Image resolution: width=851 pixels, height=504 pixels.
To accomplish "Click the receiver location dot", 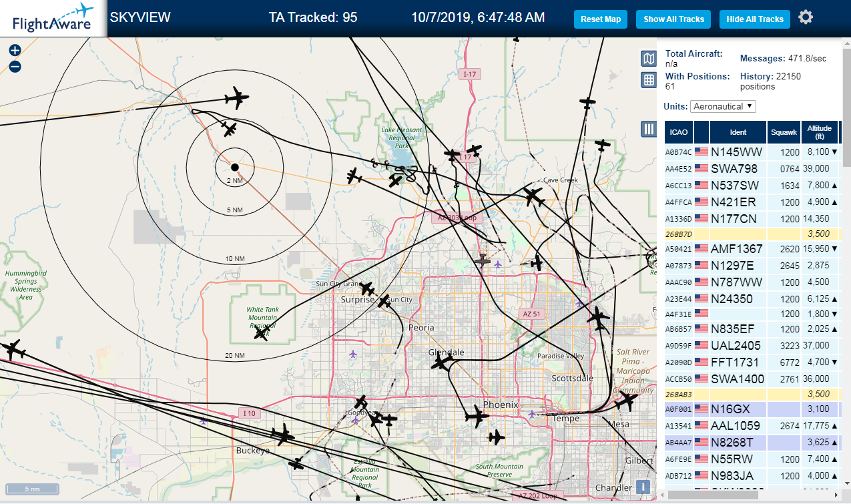I will (x=235, y=166).
